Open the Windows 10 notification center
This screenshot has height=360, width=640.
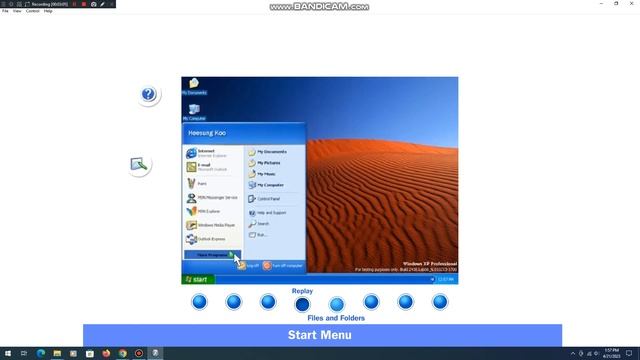(629, 353)
